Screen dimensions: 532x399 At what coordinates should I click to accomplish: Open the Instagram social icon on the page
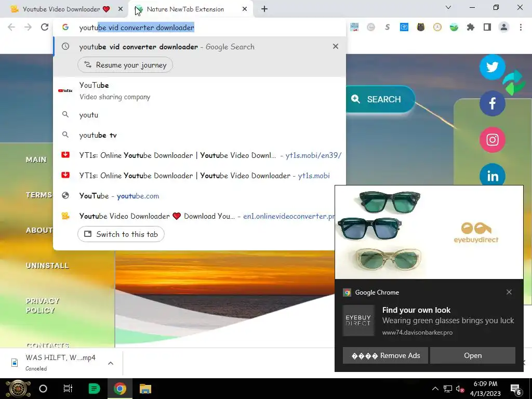pyautogui.click(x=493, y=139)
